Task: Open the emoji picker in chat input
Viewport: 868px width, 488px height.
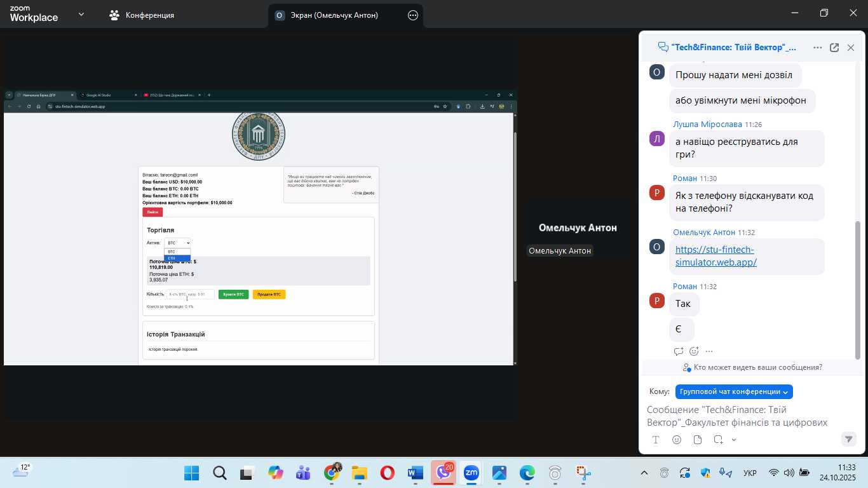Action: [x=677, y=440]
